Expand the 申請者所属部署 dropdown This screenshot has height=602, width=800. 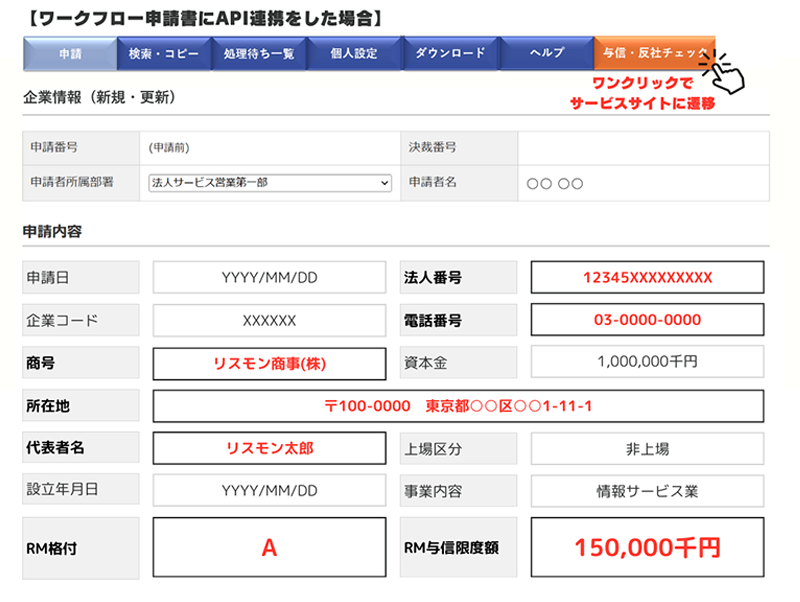coord(269,183)
